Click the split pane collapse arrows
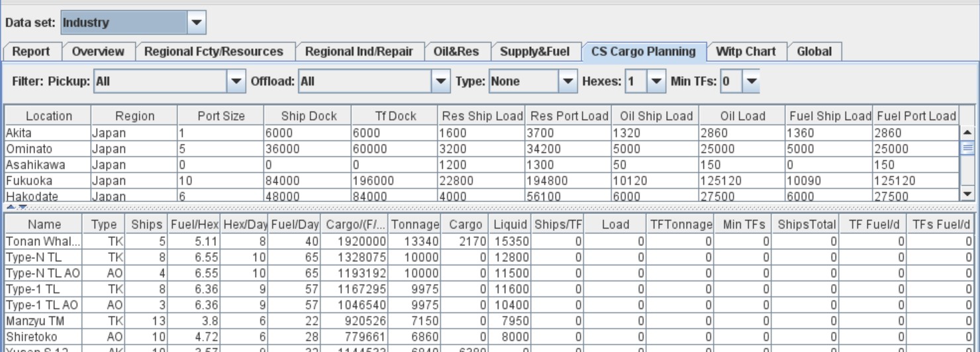Viewport: 980px width, 352px height. (x=17, y=207)
